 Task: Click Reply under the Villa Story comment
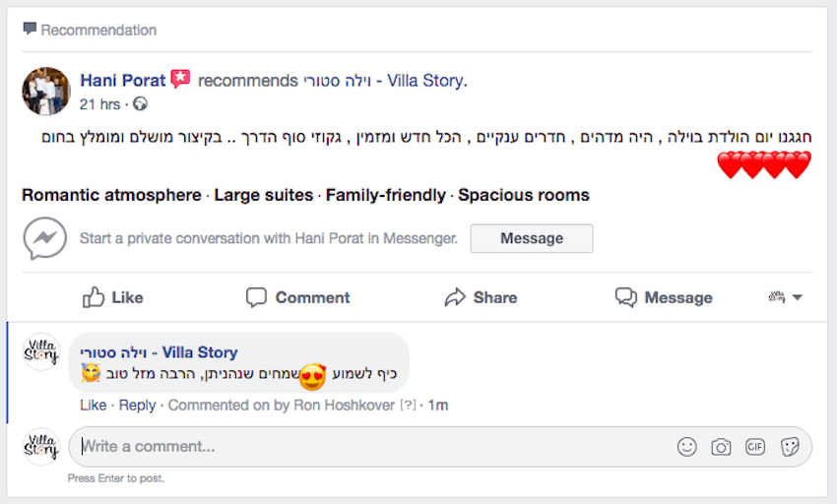[x=137, y=405]
